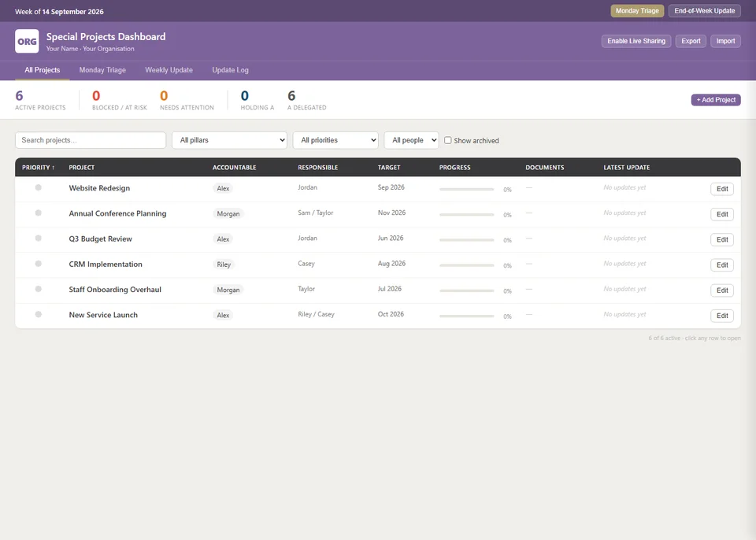Click the Needs Attention stat
Viewport: 756px width, 540px height.
pyautogui.click(x=187, y=100)
